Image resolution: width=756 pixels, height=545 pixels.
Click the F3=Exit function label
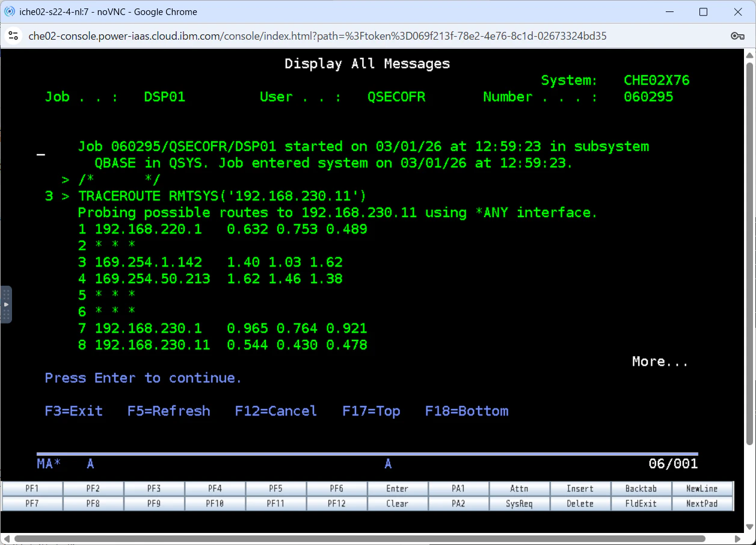pyautogui.click(x=74, y=411)
